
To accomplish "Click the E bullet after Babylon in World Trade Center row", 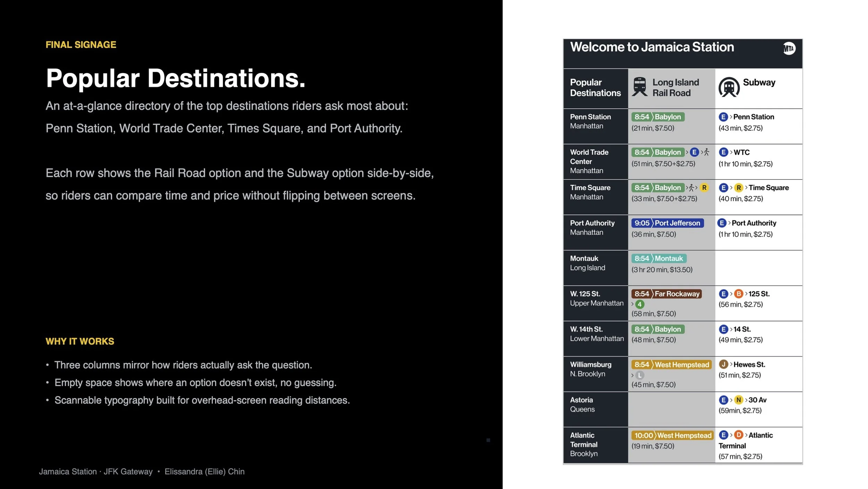I will pyautogui.click(x=694, y=152).
